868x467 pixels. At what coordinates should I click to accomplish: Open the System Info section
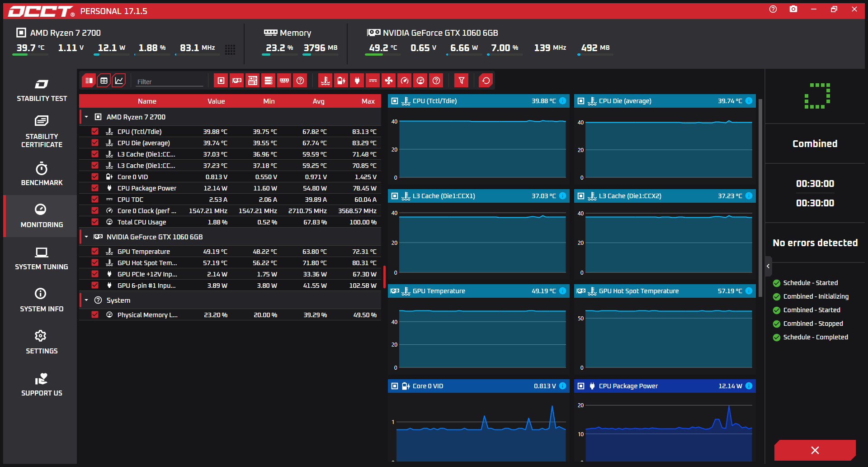42,300
